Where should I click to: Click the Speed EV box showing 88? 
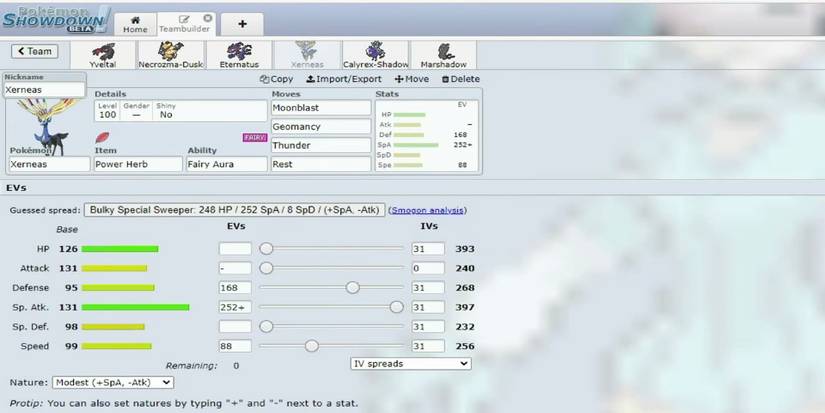(x=235, y=346)
